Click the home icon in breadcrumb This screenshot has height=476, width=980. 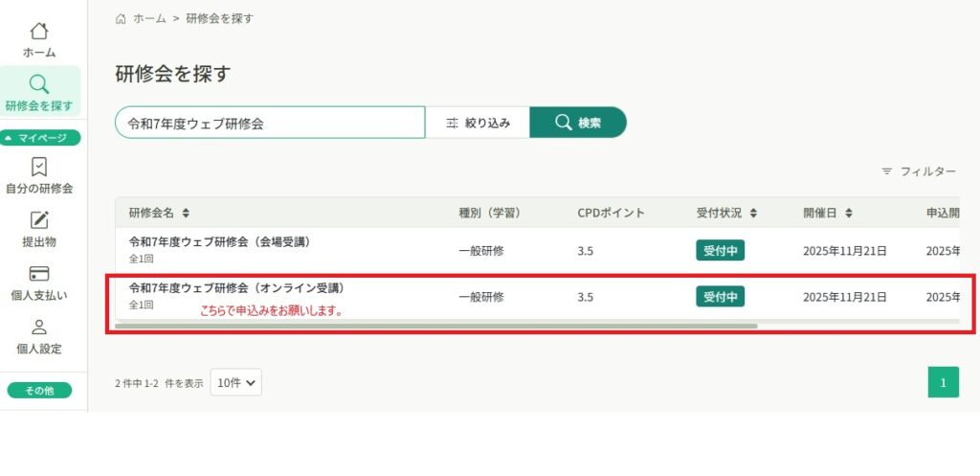coord(121,18)
